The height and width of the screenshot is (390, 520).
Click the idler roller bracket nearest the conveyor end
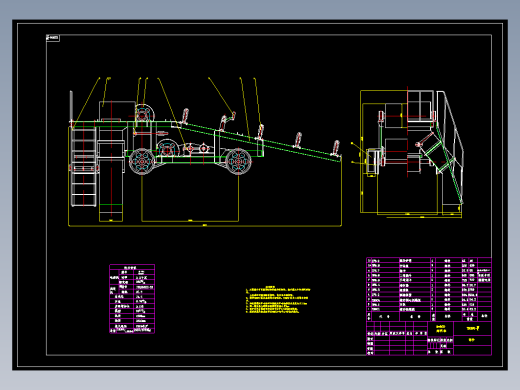point(336,148)
